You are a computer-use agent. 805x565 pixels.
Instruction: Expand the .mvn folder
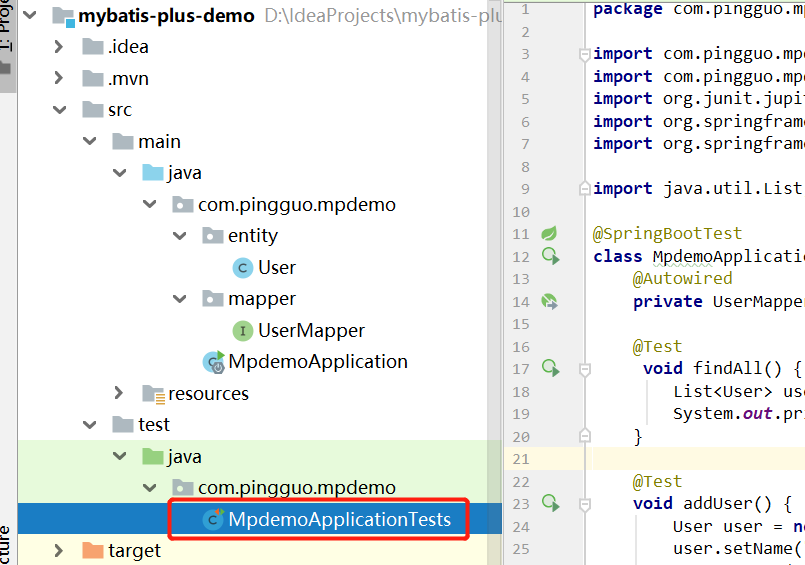coord(59,78)
